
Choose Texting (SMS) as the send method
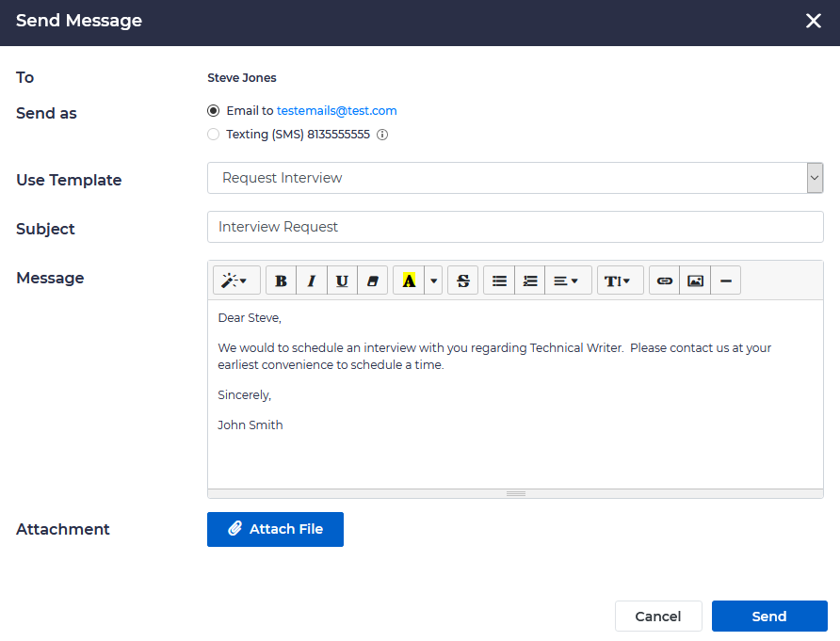point(213,134)
